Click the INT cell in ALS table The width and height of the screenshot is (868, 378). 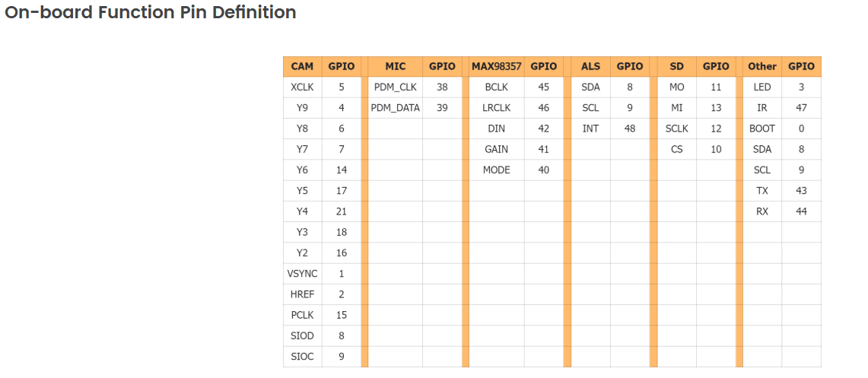point(590,129)
